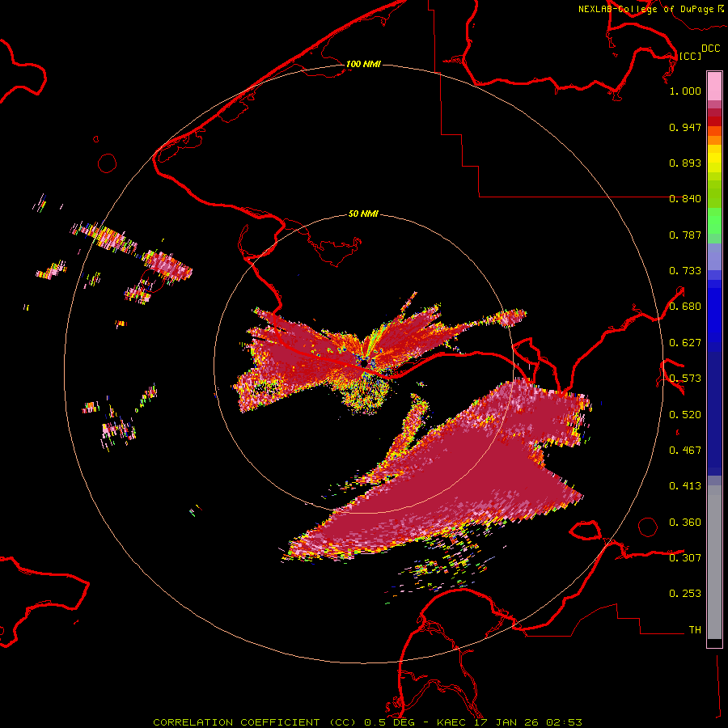
Task: Click the 0.413 legend value
Action: click(x=685, y=486)
